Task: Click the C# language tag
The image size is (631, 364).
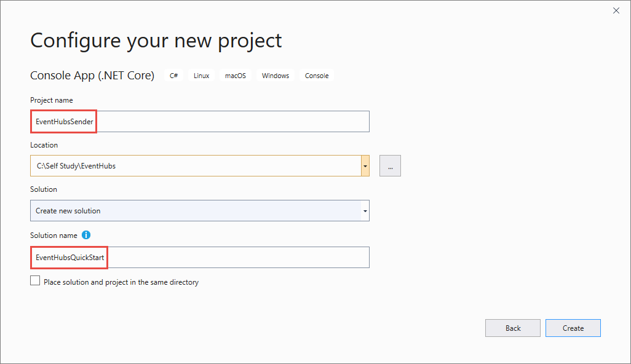Action: (174, 76)
